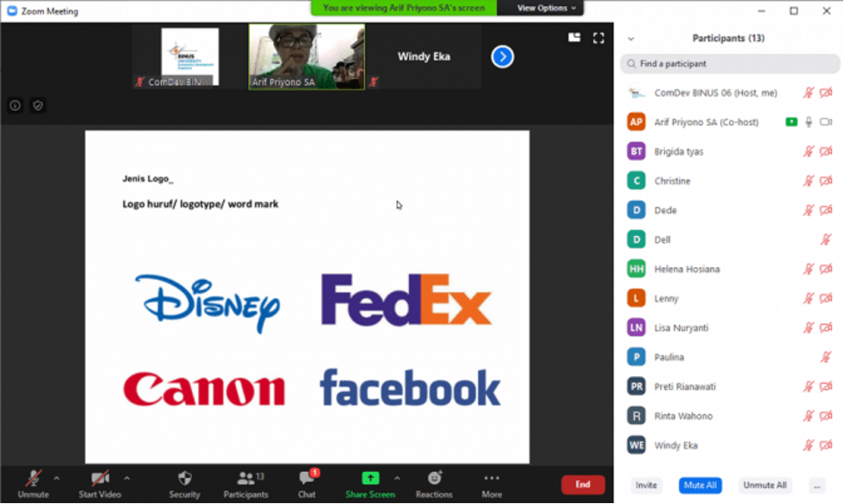Click Arif Priyono SA microphone icon
845x504 pixels.
[x=809, y=122]
